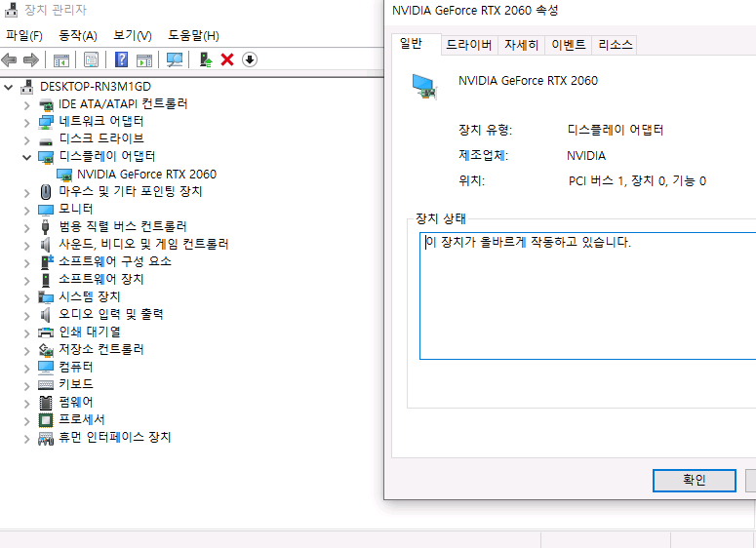Open the 도움말(H) menu

tap(193, 36)
